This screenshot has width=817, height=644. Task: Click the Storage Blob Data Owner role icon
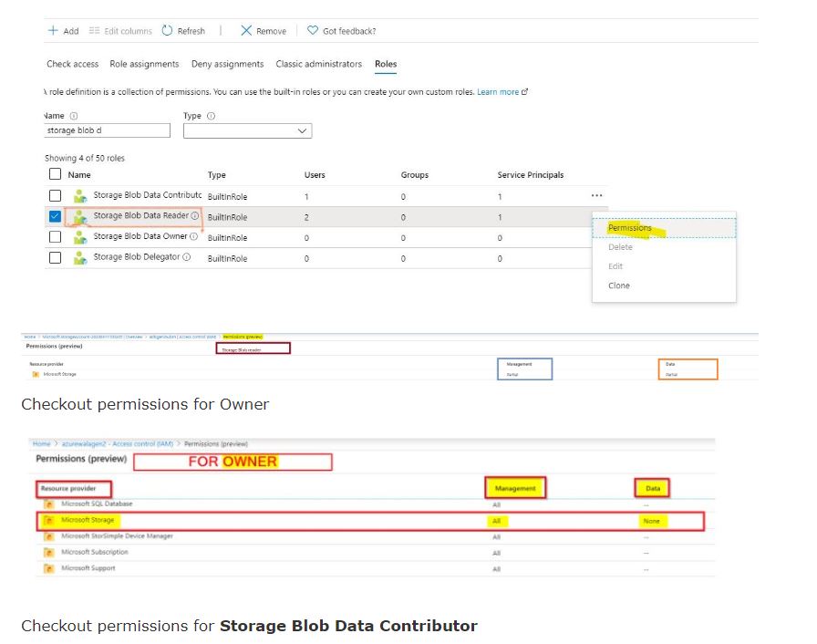coord(80,236)
